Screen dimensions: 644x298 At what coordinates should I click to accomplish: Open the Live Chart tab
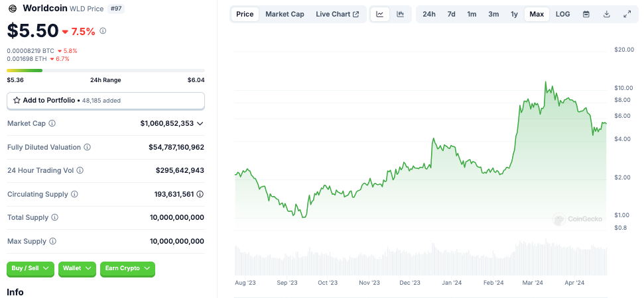(337, 14)
